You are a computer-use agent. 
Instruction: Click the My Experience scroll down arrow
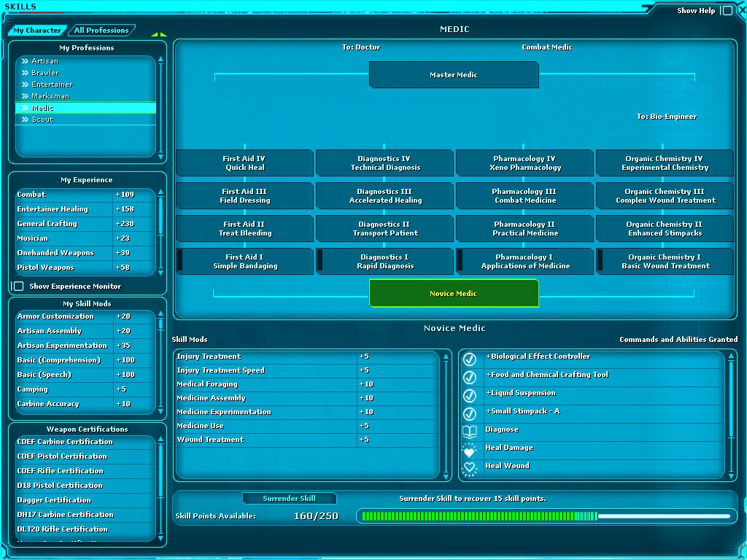click(x=160, y=273)
